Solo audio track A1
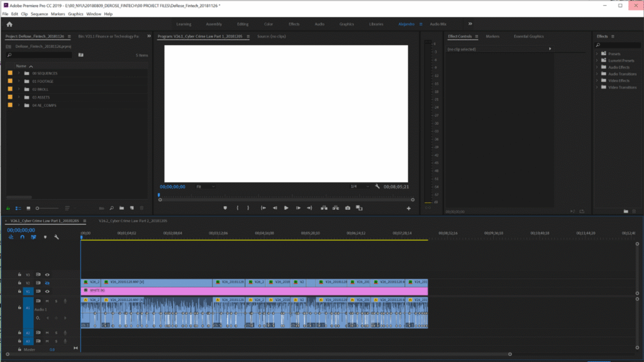This screenshot has height=362, width=644. coord(56,301)
